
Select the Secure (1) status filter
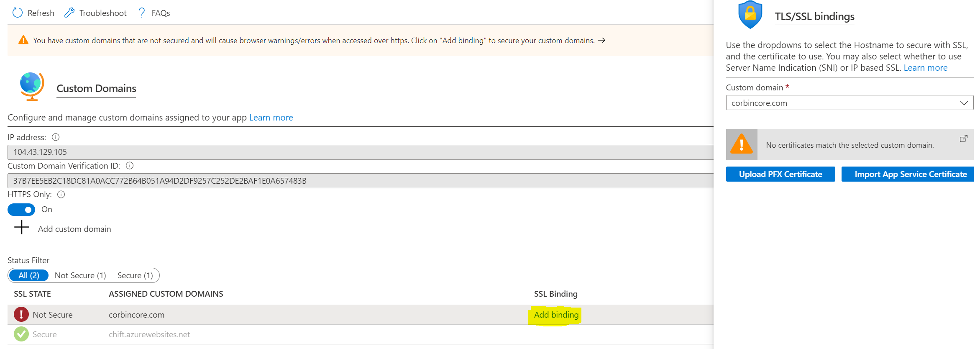pyautogui.click(x=135, y=275)
